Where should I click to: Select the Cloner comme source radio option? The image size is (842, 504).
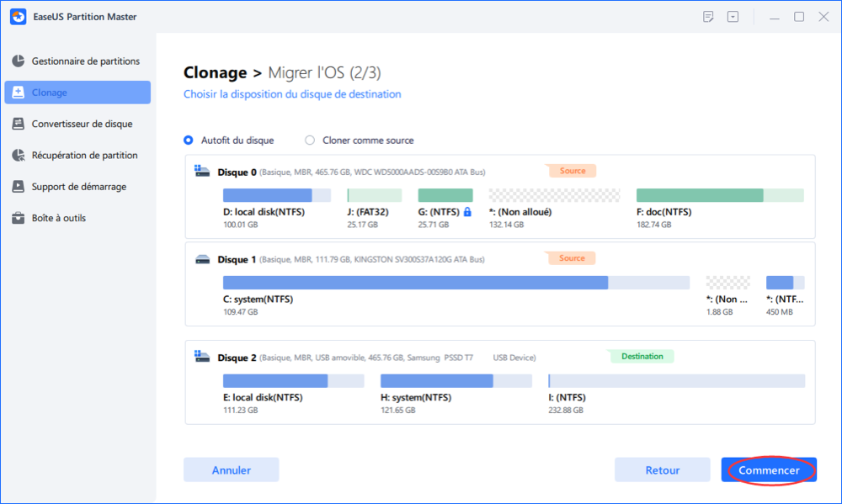(310, 141)
